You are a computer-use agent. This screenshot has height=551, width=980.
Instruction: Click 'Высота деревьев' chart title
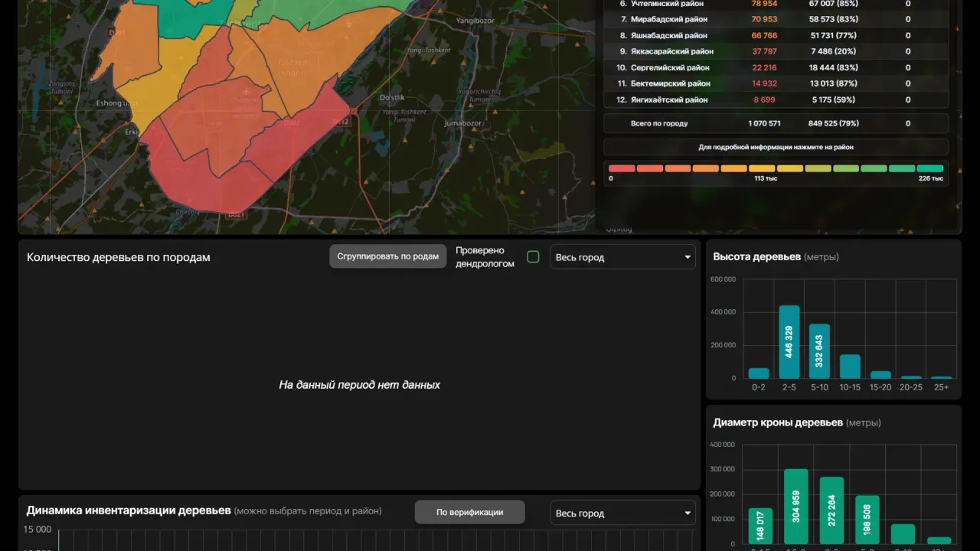756,256
